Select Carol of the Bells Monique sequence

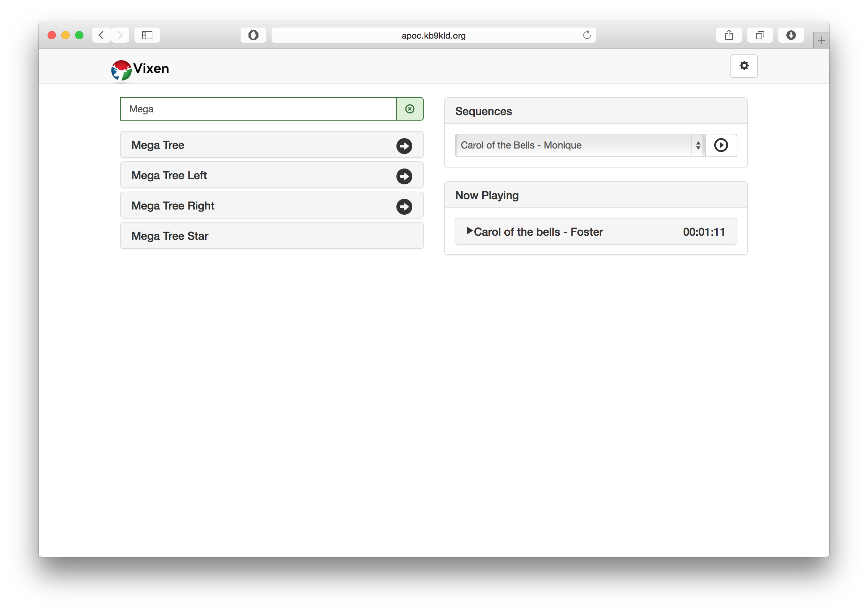point(578,145)
